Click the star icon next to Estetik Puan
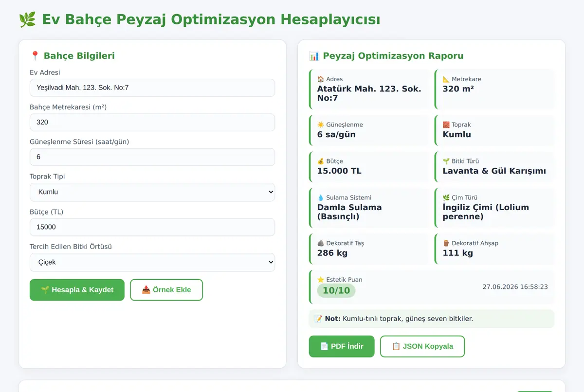 tap(321, 280)
